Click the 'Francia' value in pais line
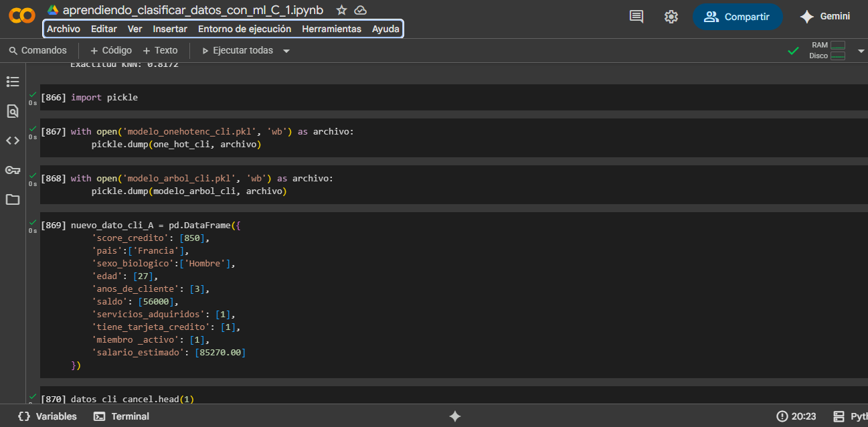868x427 pixels. pyautogui.click(x=159, y=250)
